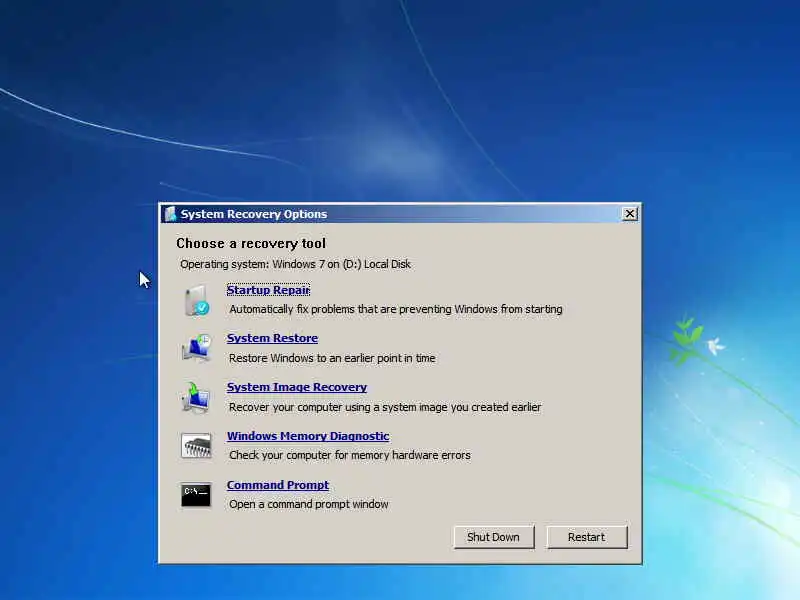Click the System Restore clock icon
This screenshot has height=600, width=800.
coord(196,348)
